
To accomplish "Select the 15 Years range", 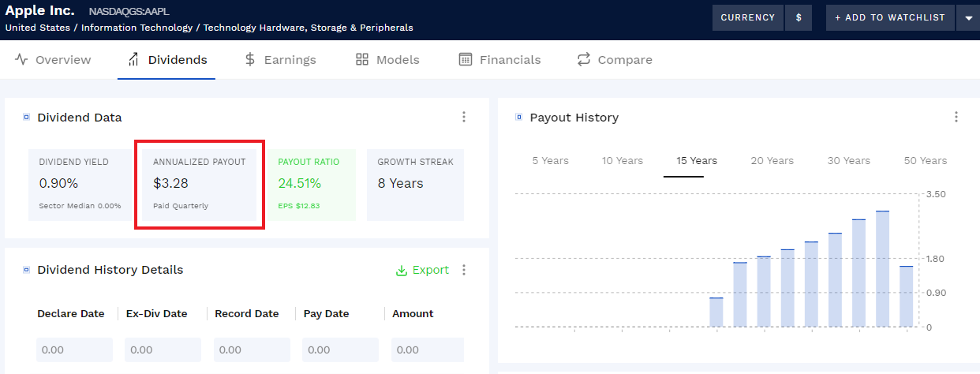I will pyautogui.click(x=697, y=160).
